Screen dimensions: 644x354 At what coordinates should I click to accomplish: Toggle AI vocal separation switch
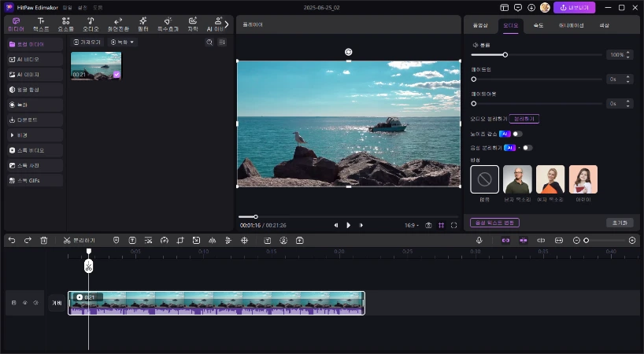[x=527, y=148]
